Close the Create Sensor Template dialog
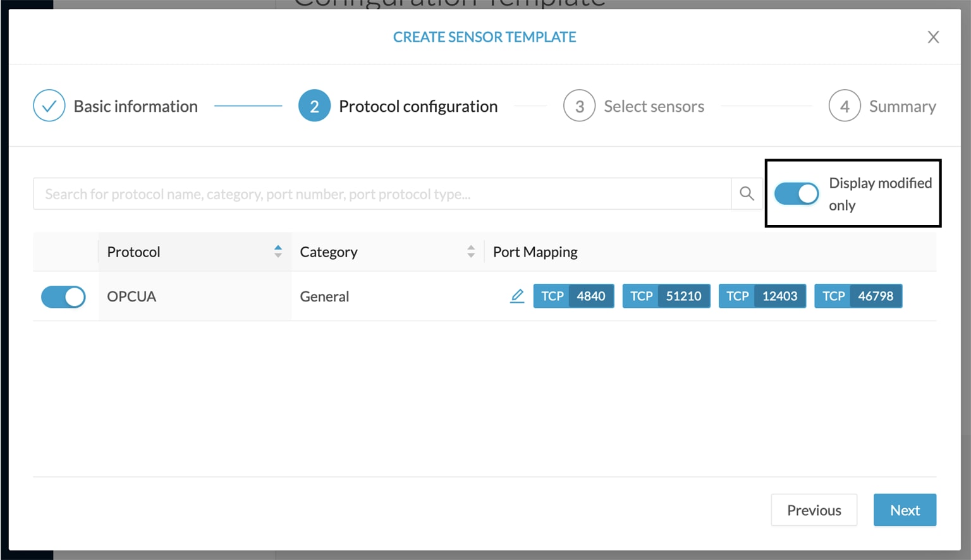971x560 pixels. (x=933, y=37)
